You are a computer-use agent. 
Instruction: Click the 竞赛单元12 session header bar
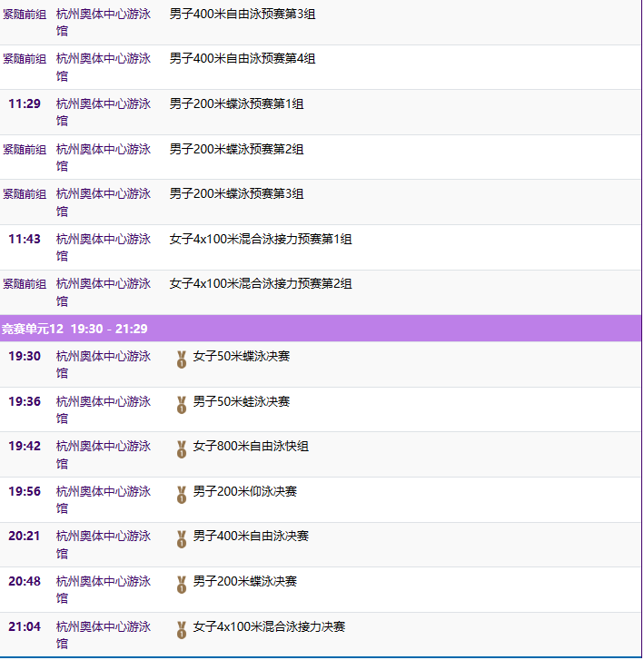tap(322, 329)
